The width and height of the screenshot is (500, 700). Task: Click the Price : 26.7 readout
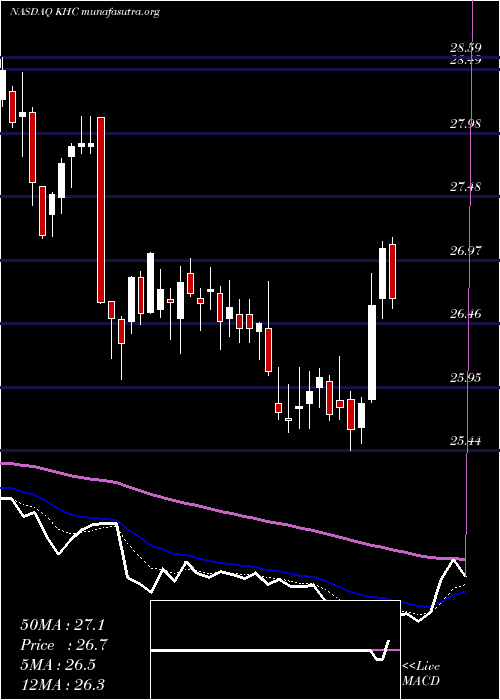point(64,645)
